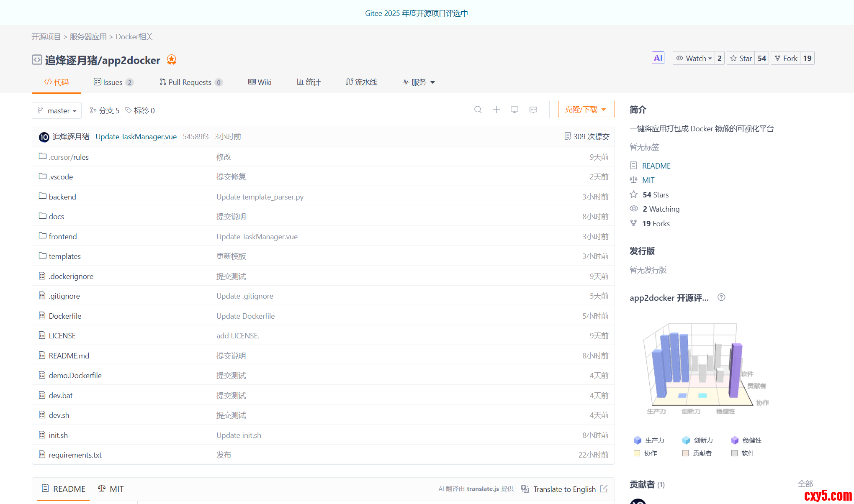Click the plus icon to add file
The width and height of the screenshot is (854, 504).
[x=496, y=110]
